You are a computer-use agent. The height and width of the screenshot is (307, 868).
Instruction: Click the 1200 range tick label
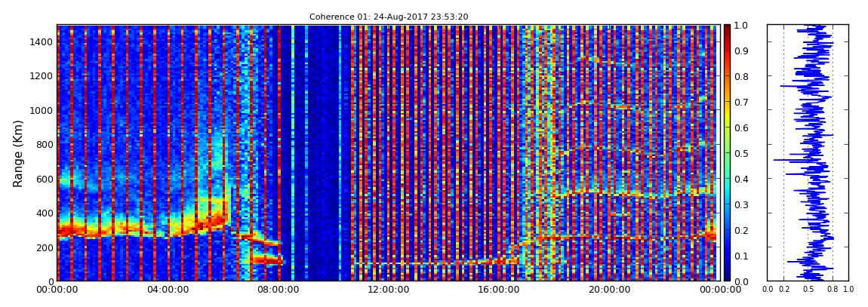click(41, 76)
